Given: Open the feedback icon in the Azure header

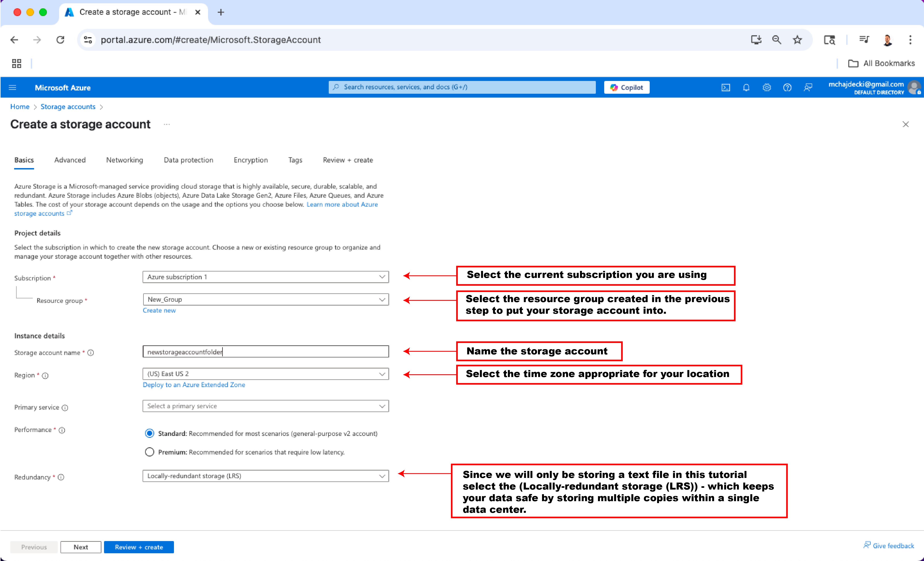Looking at the screenshot, I should [x=808, y=87].
